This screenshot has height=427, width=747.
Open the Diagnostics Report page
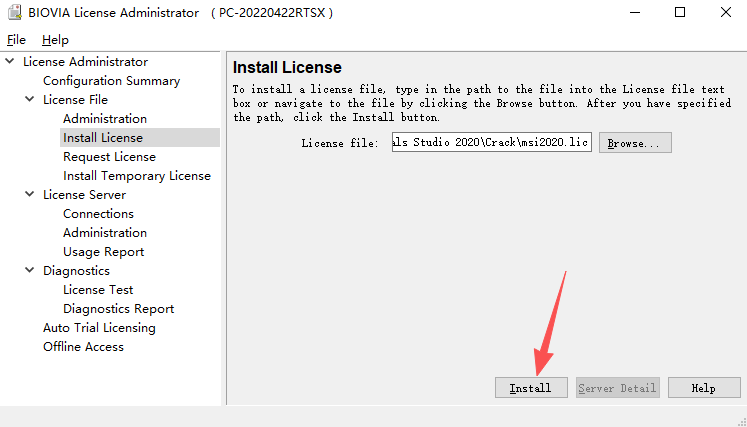tap(119, 309)
